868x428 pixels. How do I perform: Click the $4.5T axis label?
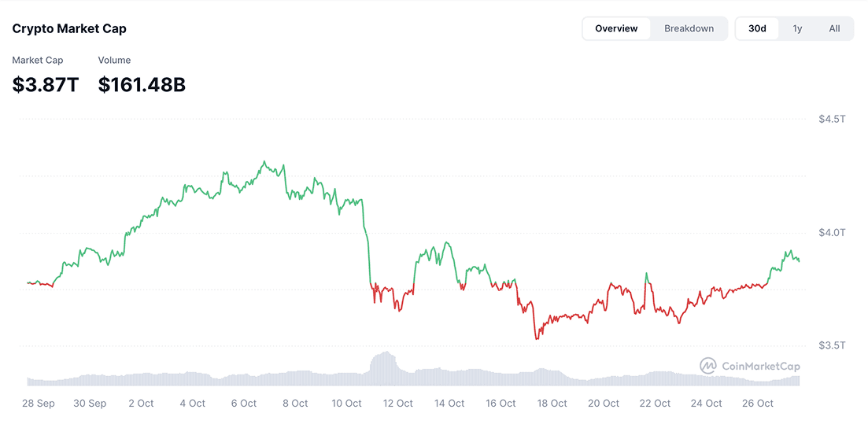832,120
